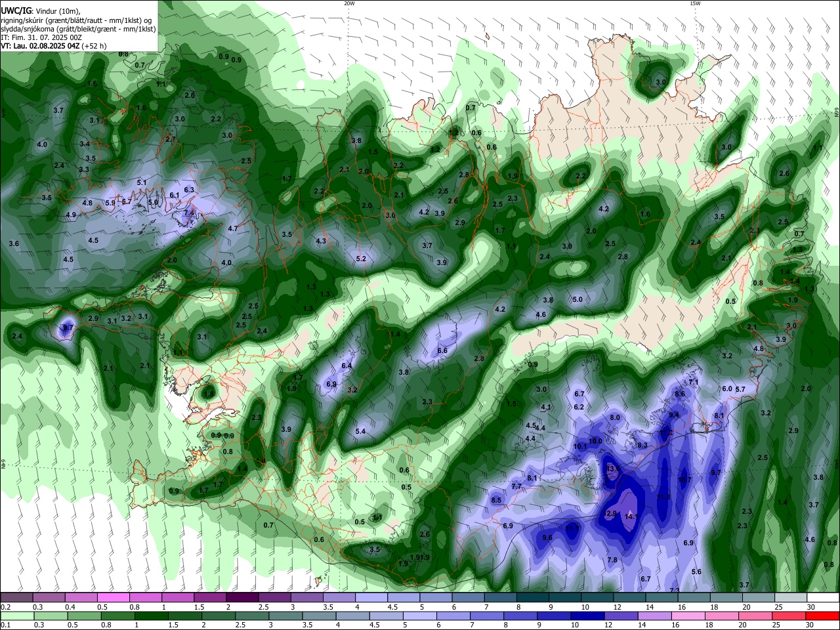The height and width of the screenshot is (630, 840).
Task: Pick the dark green swatch labeled 1 in the bottom legend row
Action: (x=151, y=616)
